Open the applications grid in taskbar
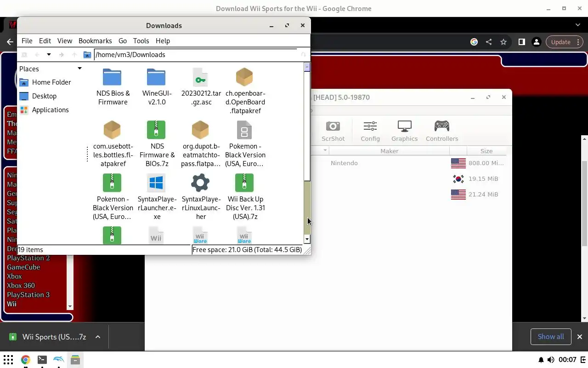 point(8,360)
